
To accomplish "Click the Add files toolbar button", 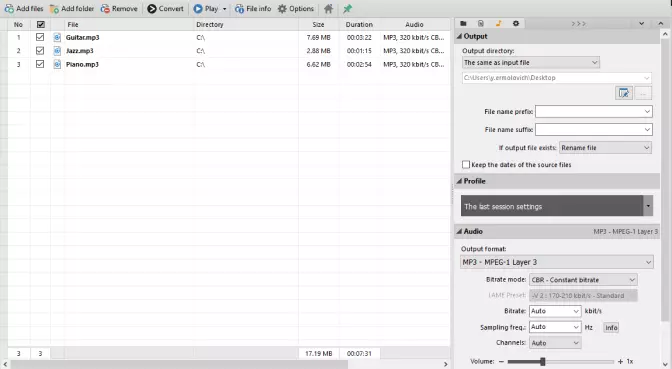I will 24,9.
